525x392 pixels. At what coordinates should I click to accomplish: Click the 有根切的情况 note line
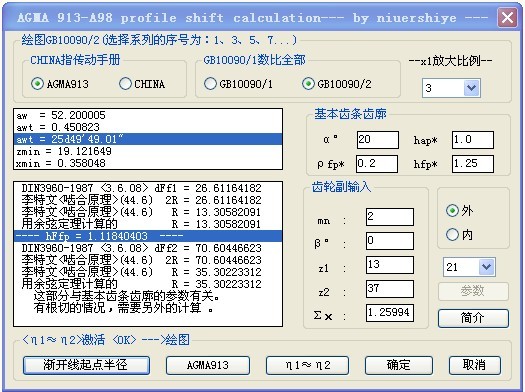click(148, 308)
